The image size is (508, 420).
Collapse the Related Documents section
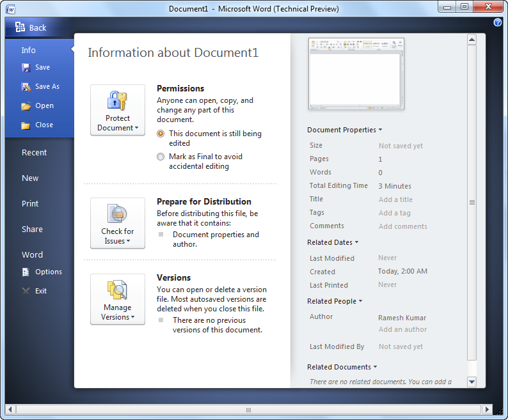click(342, 367)
